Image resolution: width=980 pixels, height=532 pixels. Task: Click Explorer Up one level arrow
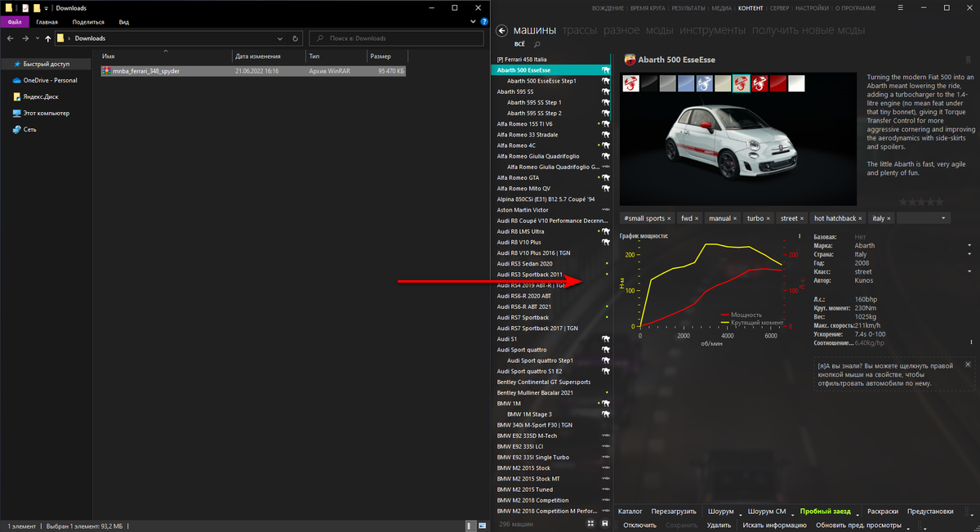click(48, 38)
